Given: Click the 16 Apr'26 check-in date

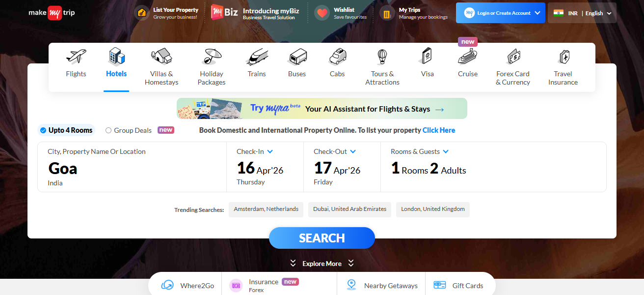Looking at the screenshot, I should click(x=260, y=169).
